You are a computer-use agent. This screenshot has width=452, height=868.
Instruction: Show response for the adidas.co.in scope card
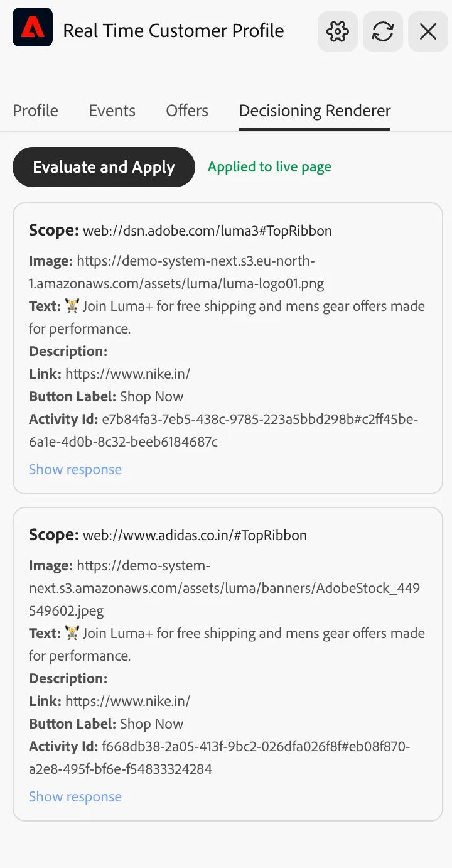pos(75,796)
